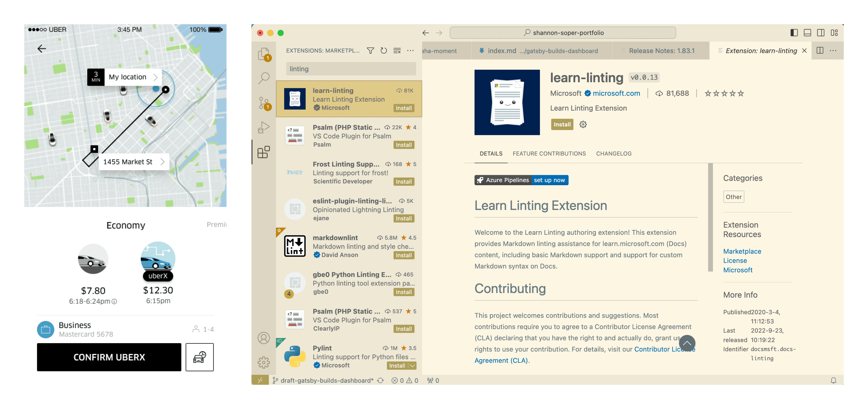Clear extensions search results icon
The image size is (868, 409).
[397, 51]
